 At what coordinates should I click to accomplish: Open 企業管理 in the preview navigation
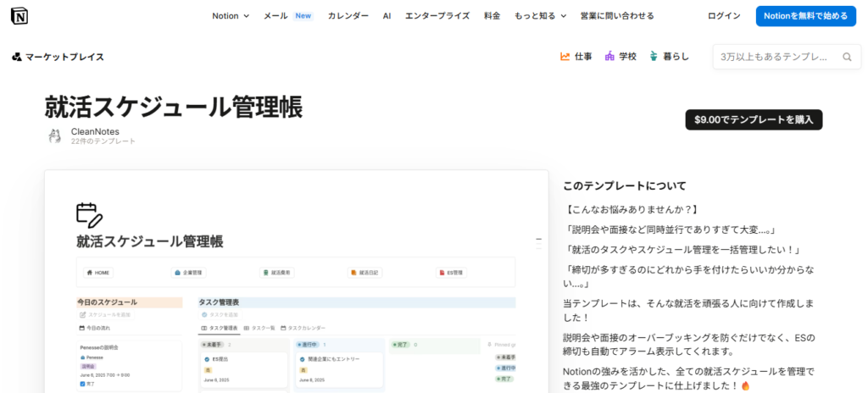tap(189, 273)
